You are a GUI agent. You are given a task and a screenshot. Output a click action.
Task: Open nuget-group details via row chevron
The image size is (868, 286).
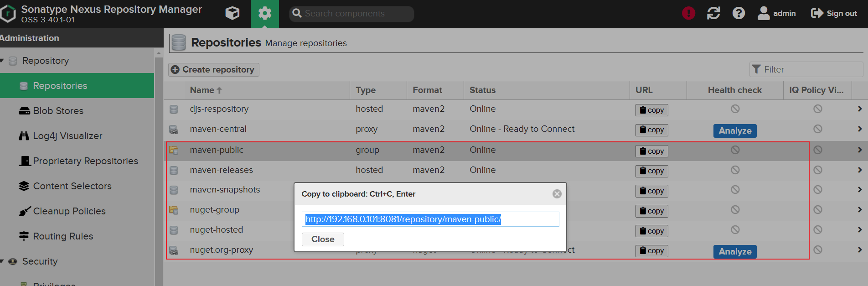[860, 210]
